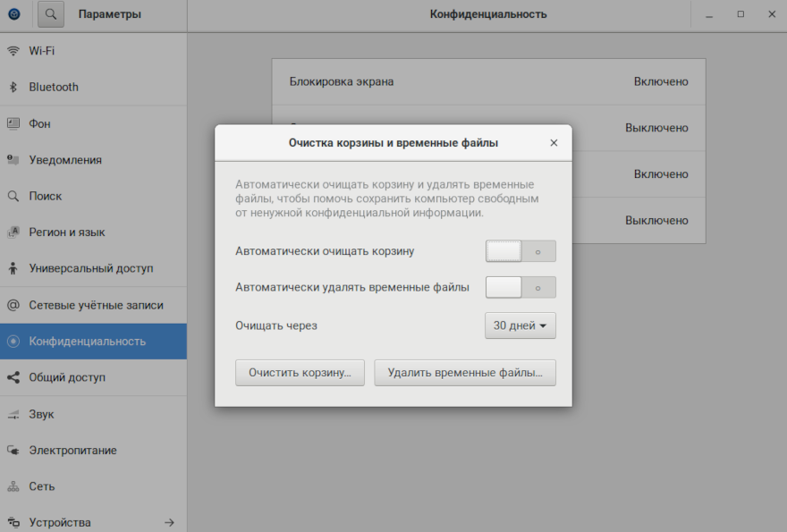Open the 30 дней period dropdown

520,325
